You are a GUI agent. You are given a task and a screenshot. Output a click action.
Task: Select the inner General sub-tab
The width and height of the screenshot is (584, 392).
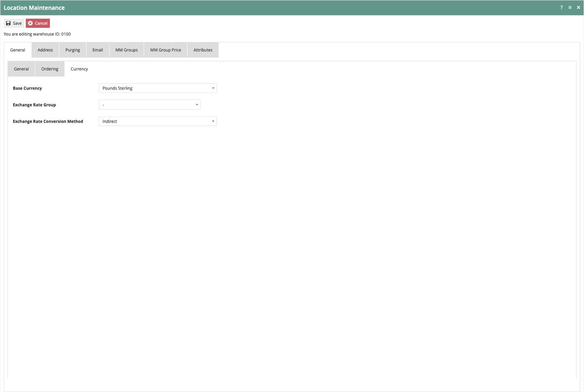coord(21,69)
